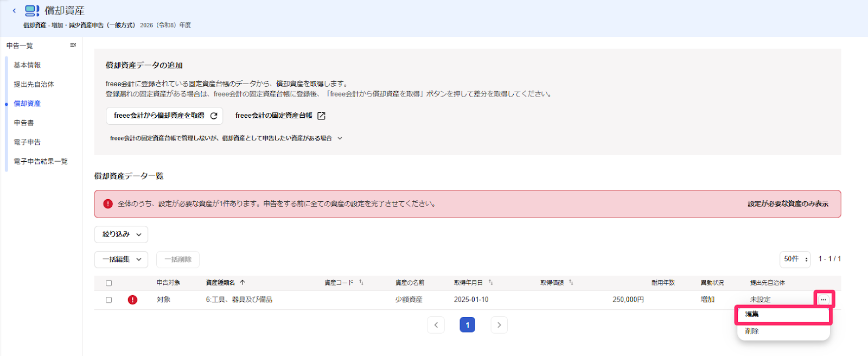The width and height of the screenshot is (868, 356).
Task: Click the 未設定 municipality cell
Action: coord(760,300)
